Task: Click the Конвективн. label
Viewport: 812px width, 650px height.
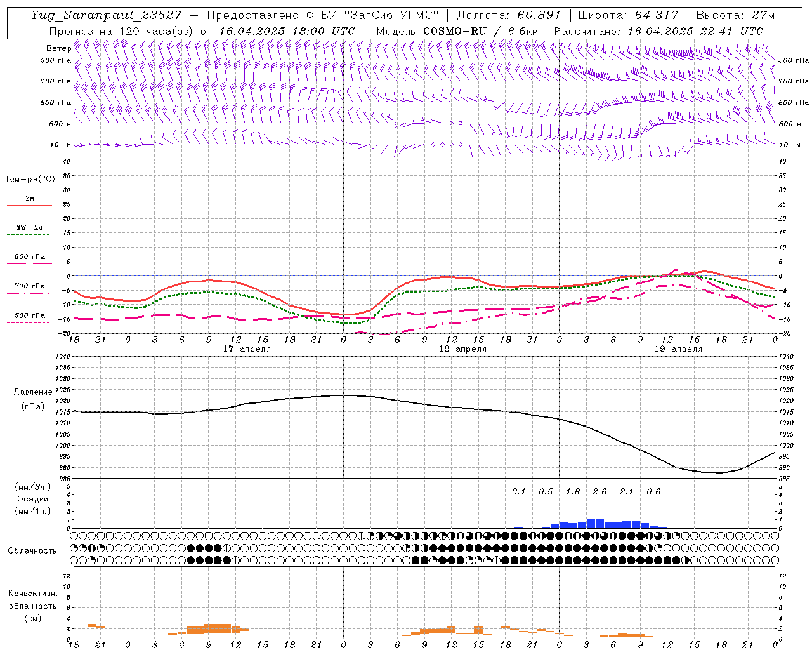Action: [32, 594]
